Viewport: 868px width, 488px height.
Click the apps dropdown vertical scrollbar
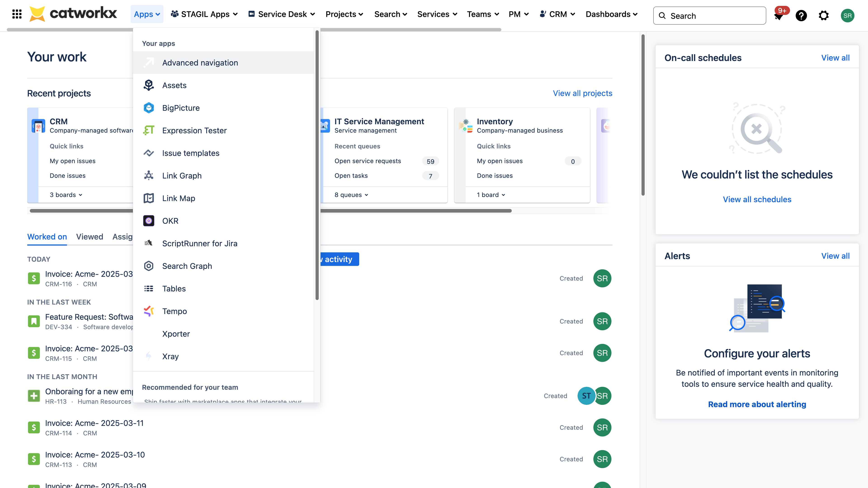pyautogui.click(x=317, y=165)
